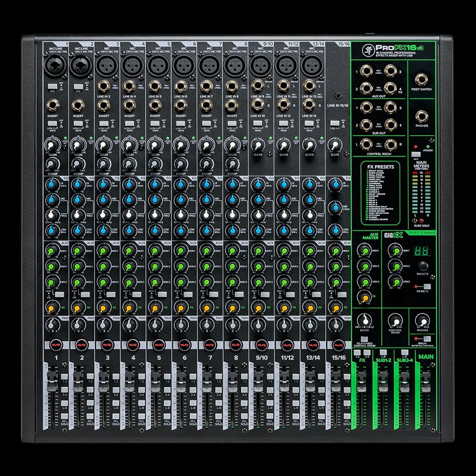Click the USB BLEND knob
Viewport: 476px width, 476px height.
coord(365,321)
